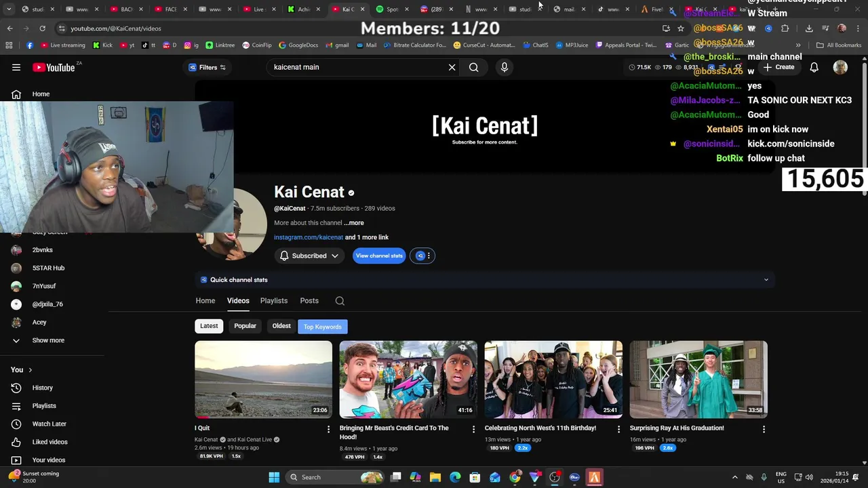The height and width of the screenshot is (488, 868).
Task: Filter videos by Latest
Action: click(x=209, y=326)
